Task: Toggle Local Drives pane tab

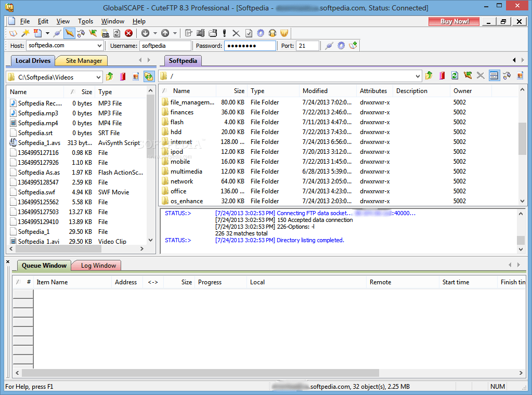Action: click(x=32, y=60)
